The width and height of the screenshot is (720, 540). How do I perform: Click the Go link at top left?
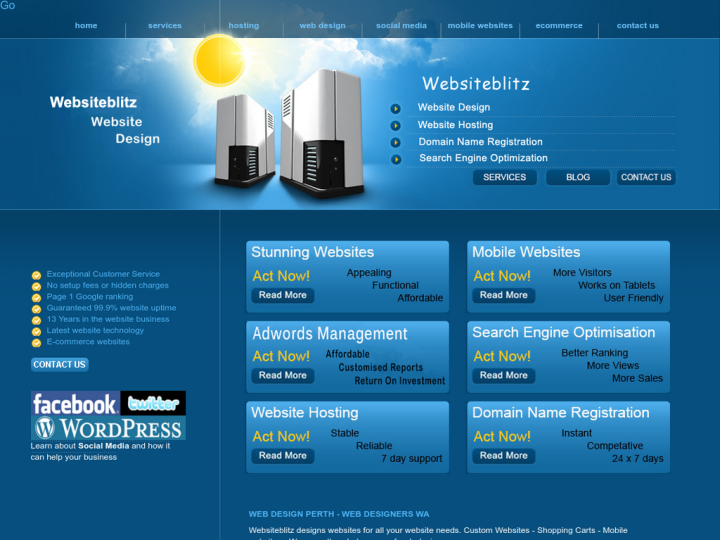tap(8, 6)
